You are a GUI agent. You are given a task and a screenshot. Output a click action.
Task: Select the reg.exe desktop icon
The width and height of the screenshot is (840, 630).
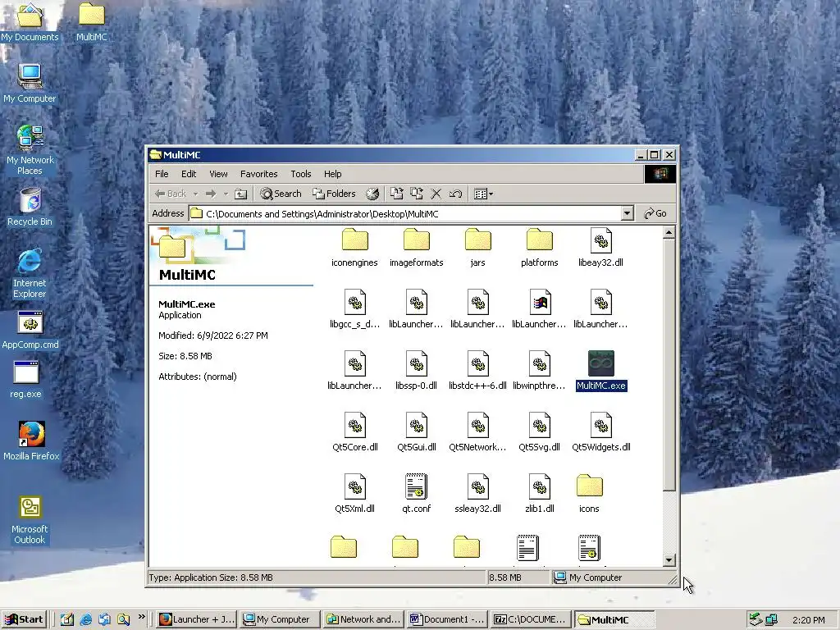25,379
